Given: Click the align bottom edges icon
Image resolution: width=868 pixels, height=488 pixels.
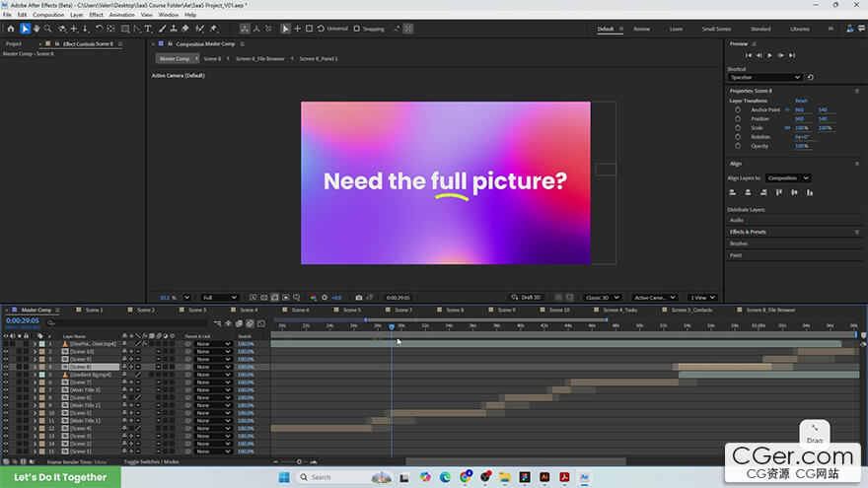Looking at the screenshot, I should [810, 192].
